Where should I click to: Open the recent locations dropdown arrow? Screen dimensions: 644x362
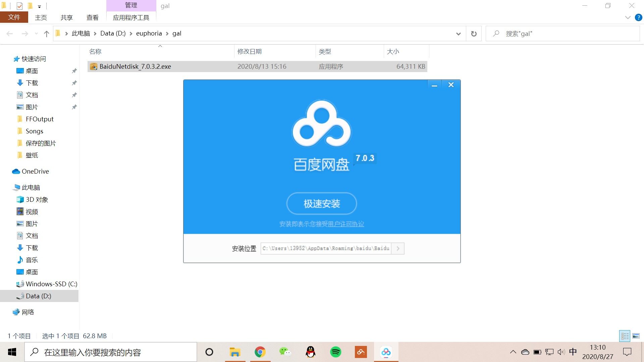[36, 34]
